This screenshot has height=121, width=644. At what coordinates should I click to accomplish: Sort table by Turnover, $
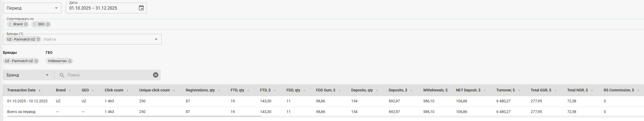coord(519,90)
